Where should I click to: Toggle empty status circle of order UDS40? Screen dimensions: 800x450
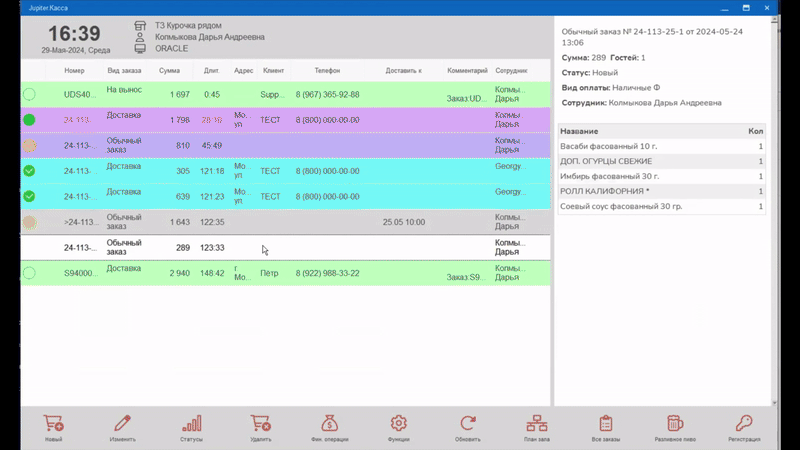tap(30, 94)
